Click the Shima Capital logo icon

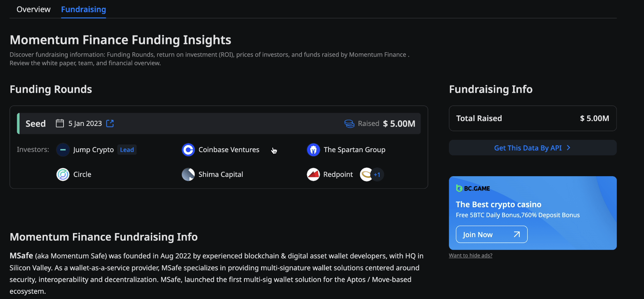click(x=188, y=174)
